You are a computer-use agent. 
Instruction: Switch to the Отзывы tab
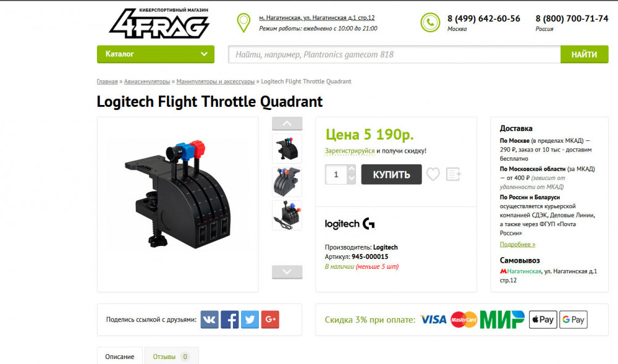tap(171, 356)
